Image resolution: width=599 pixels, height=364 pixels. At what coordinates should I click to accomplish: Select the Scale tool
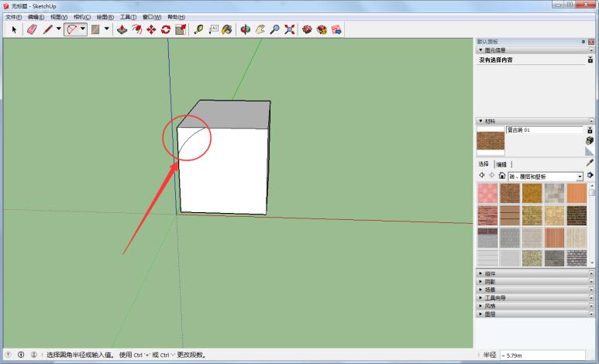point(181,29)
